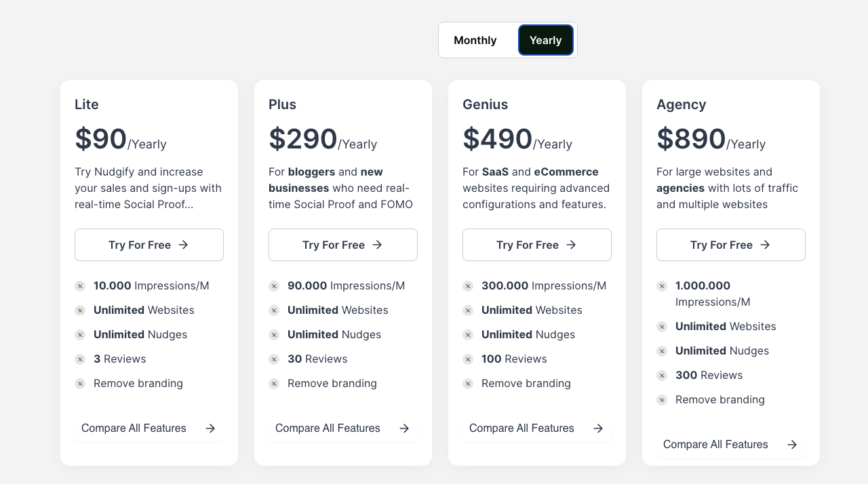Click the Lite plan description about Nudgify
868x484 pixels.
[148, 188]
